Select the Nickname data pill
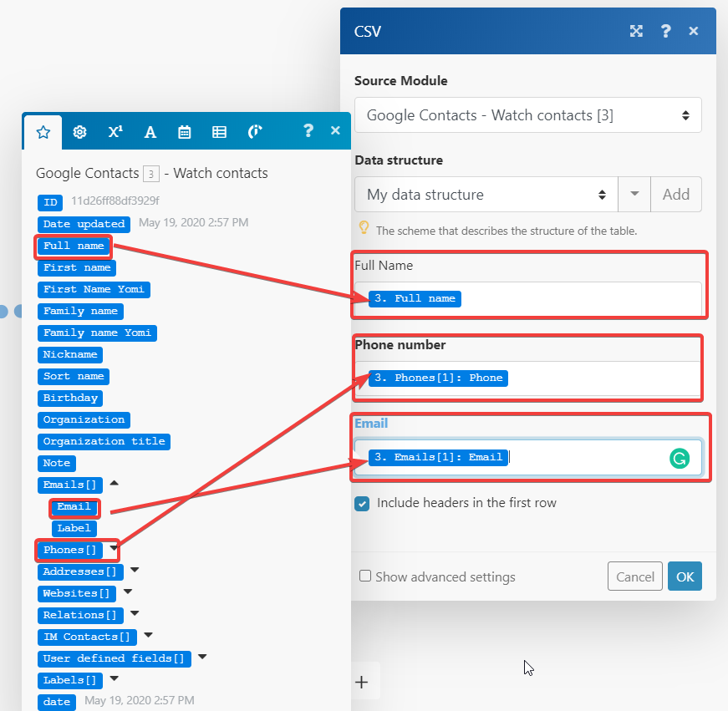The image size is (728, 711). click(70, 354)
